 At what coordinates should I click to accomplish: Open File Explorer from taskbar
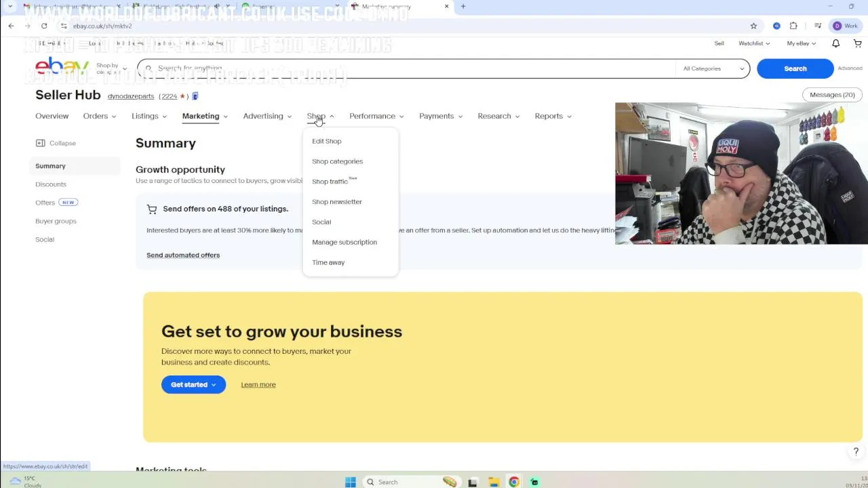[494, 482]
